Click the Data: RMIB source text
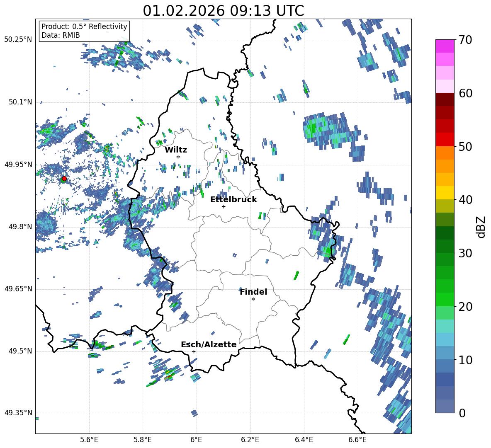This screenshot has height=448, width=491. [61, 35]
